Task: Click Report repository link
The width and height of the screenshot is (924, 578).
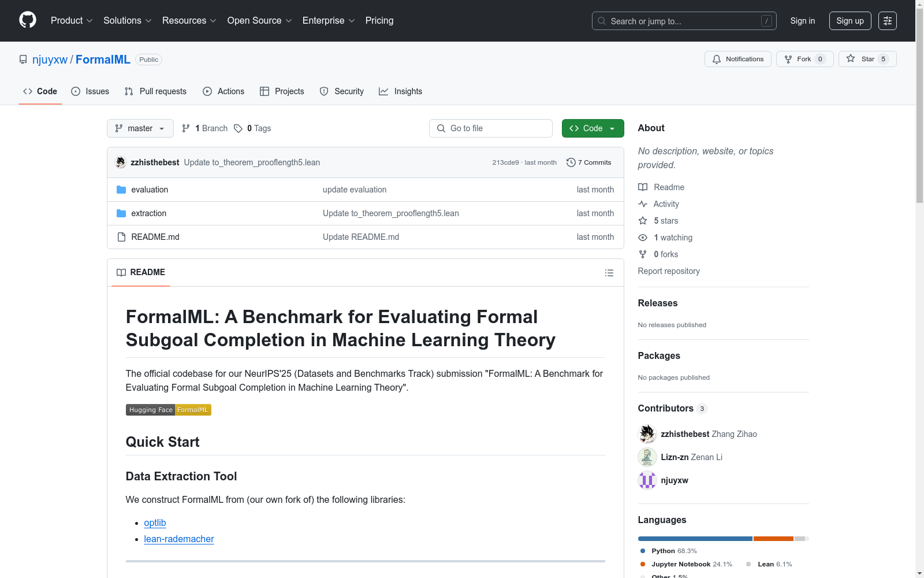Action: [x=669, y=271]
